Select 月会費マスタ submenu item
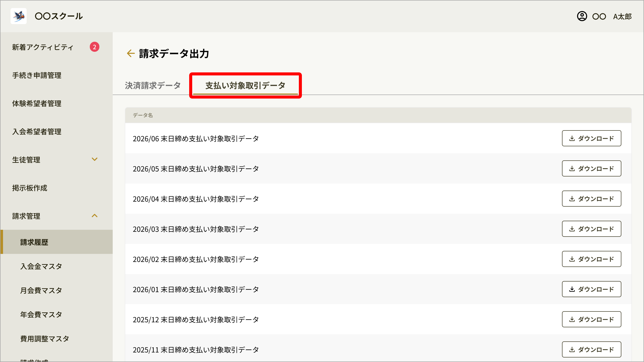This screenshot has height=362, width=644. coord(41,290)
